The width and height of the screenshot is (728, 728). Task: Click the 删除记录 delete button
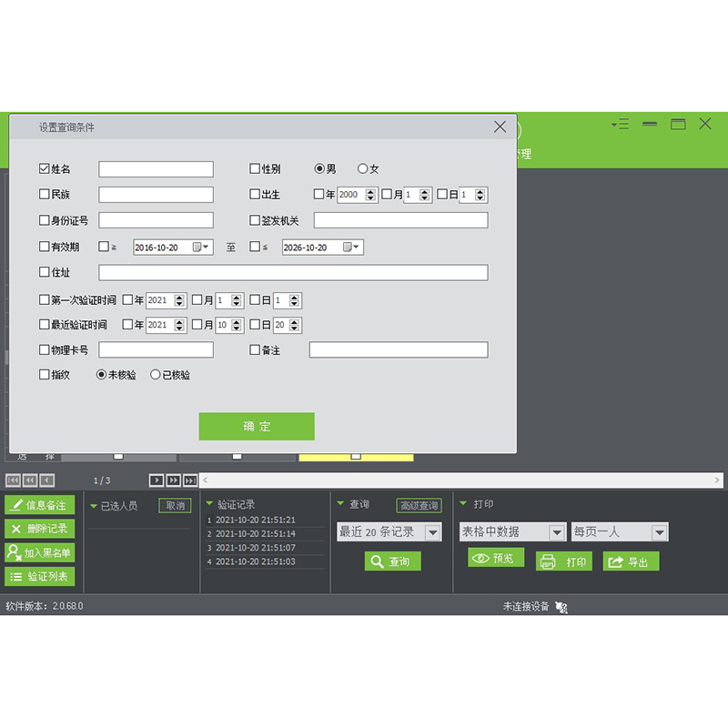click(40, 529)
